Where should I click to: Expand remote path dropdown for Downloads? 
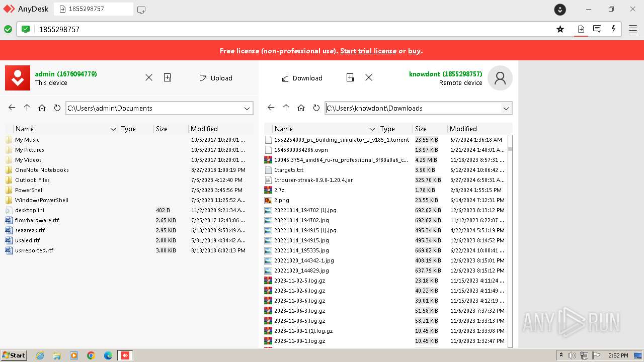click(x=506, y=108)
